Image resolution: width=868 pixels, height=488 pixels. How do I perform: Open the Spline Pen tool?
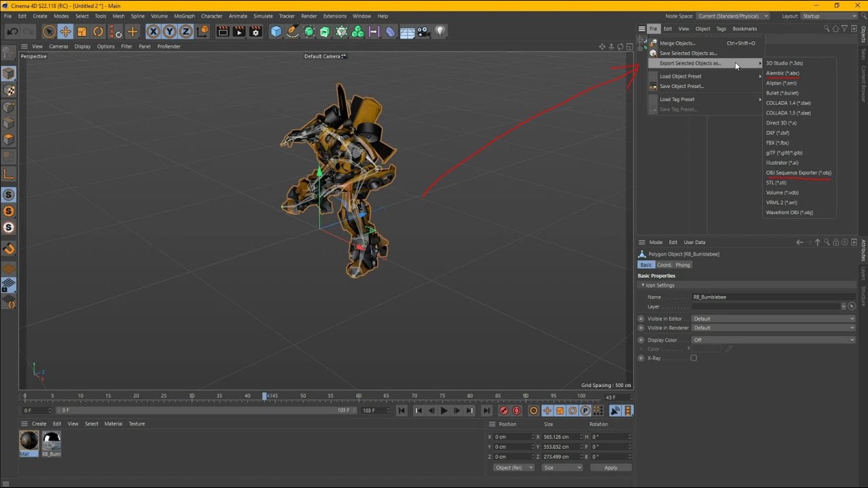[292, 31]
